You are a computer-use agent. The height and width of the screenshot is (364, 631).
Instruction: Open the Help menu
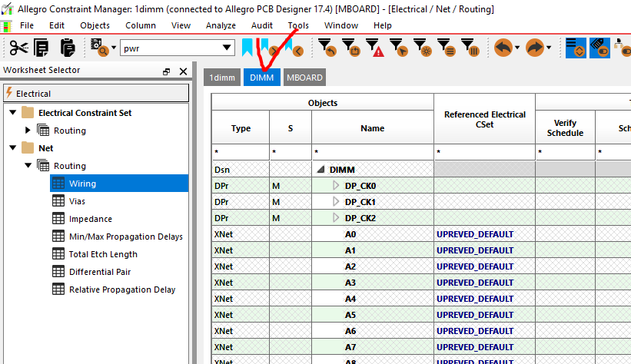tap(382, 25)
